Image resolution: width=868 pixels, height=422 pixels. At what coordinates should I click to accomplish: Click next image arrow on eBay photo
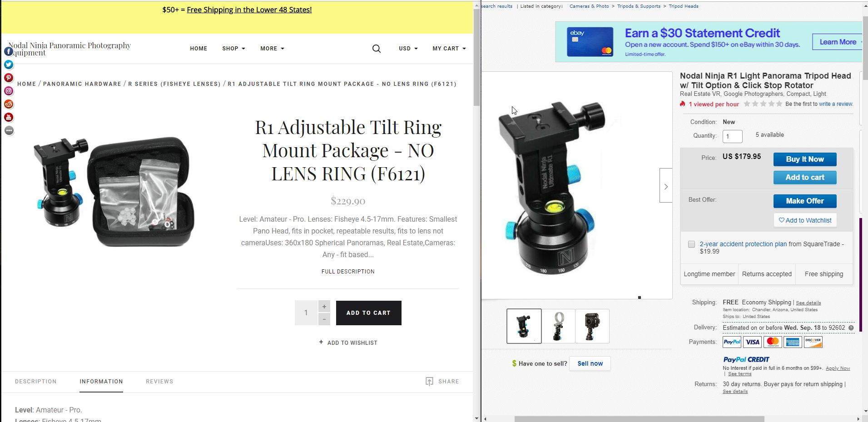click(x=666, y=186)
